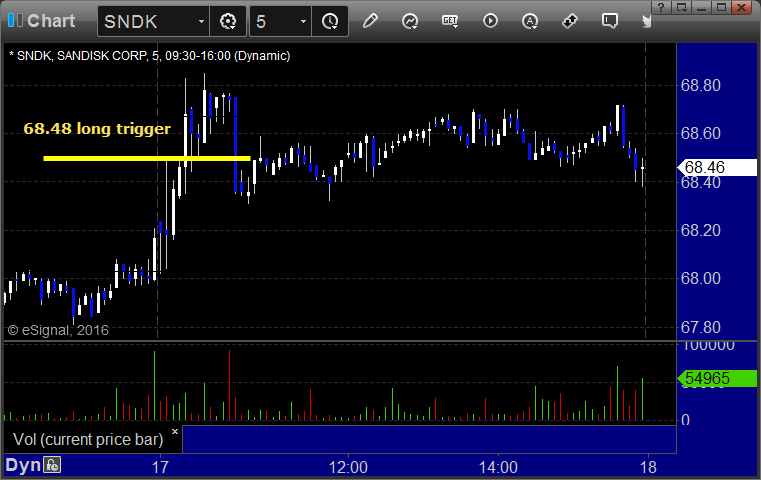Viewport: 761px width, 480px height.
Task: Click the clock time template icon
Action: [x=330, y=21]
